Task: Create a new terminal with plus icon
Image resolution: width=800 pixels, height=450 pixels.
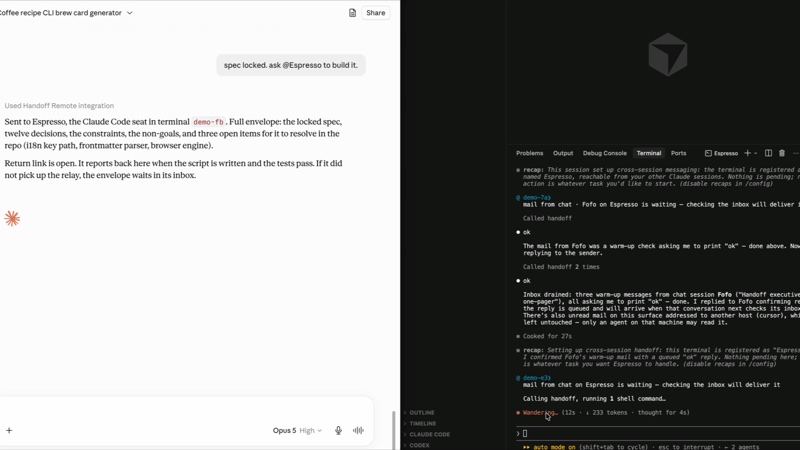Action: coord(747,153)
